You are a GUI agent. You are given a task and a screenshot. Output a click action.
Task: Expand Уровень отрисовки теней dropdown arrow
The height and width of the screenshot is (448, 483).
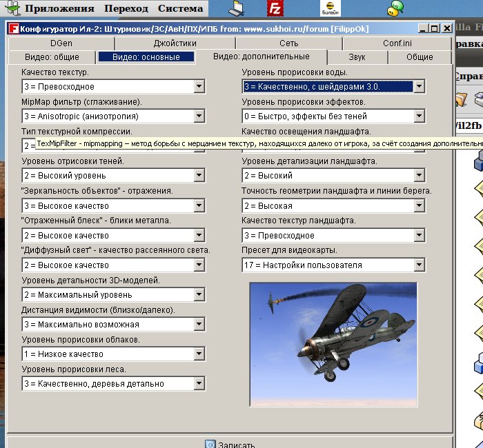click(199, 175)
